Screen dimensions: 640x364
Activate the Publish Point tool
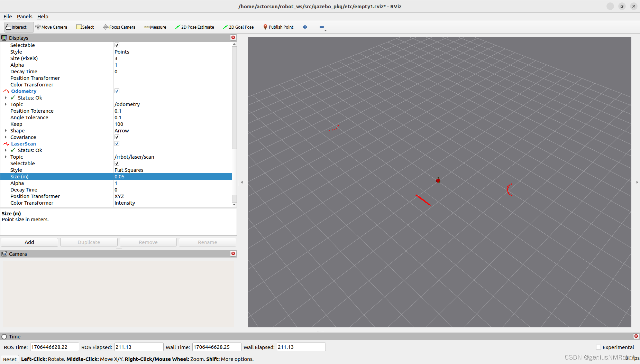point(278,27)
